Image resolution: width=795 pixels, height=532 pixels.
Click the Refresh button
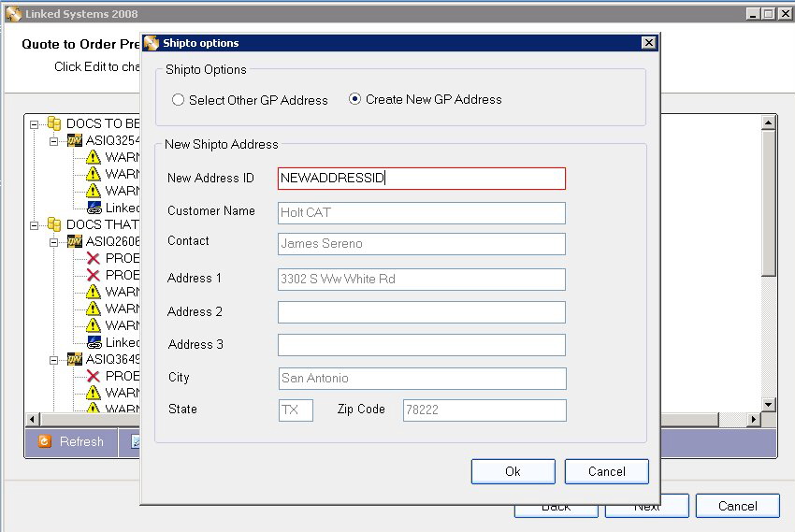(71, 442)
